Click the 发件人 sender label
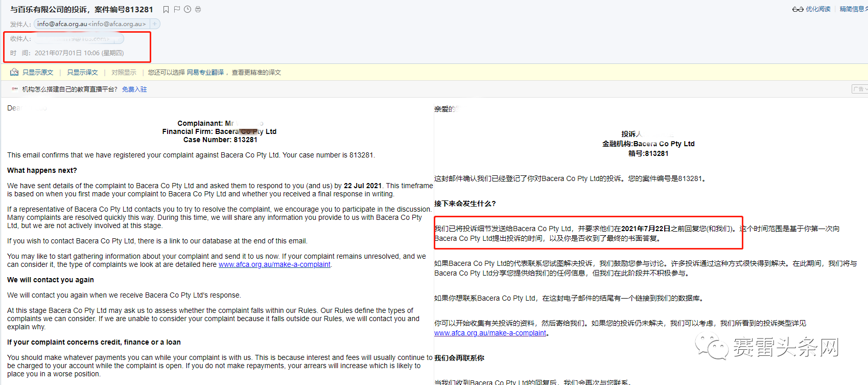The width and height of the screenshot is (868, 385). point(20,24)
